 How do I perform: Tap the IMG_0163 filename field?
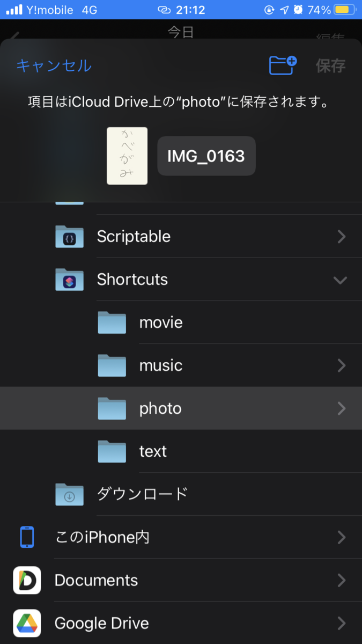click(206, 156)
